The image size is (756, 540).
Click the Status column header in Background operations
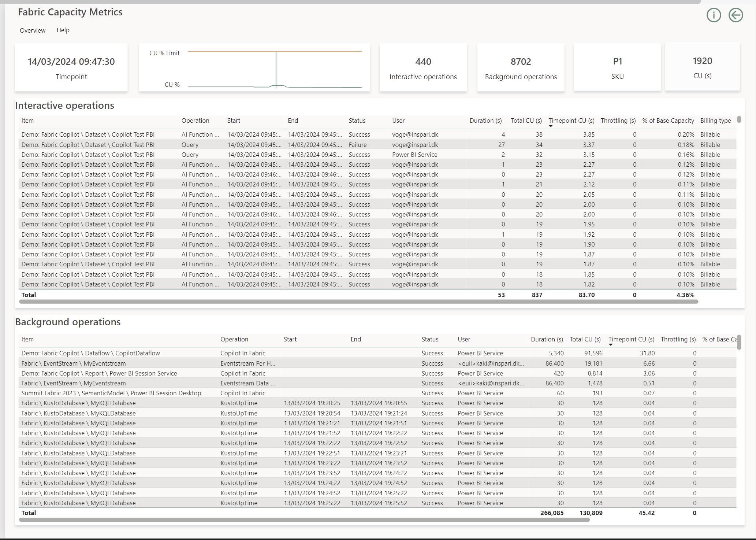429,339
